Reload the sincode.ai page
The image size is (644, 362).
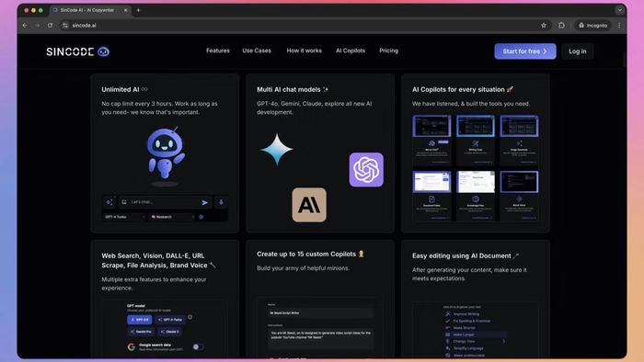point(50,26)
